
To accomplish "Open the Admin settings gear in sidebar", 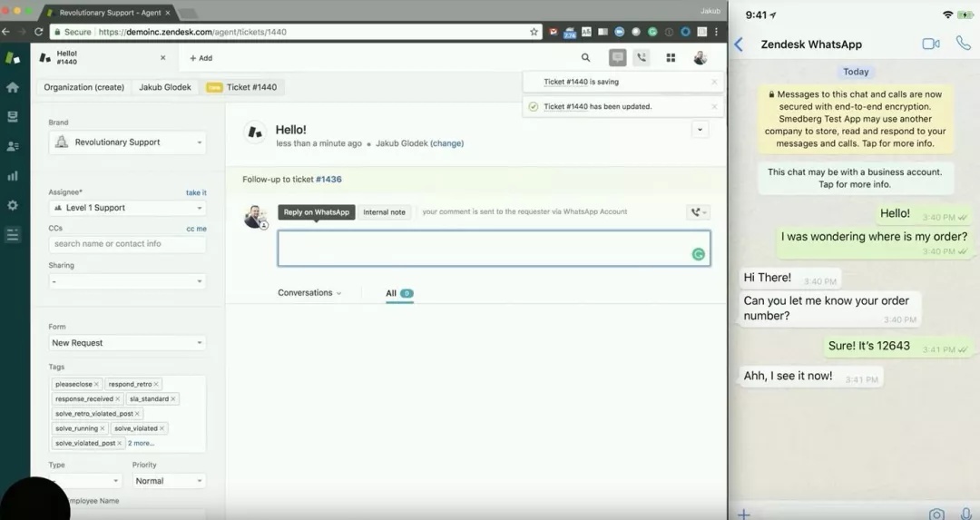I will tap(13, 205).
